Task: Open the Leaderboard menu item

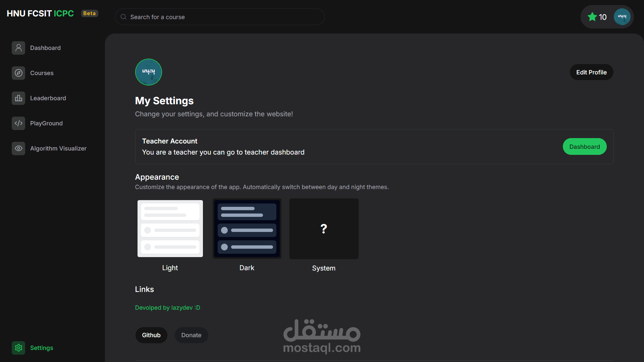Action: (48, 98)
